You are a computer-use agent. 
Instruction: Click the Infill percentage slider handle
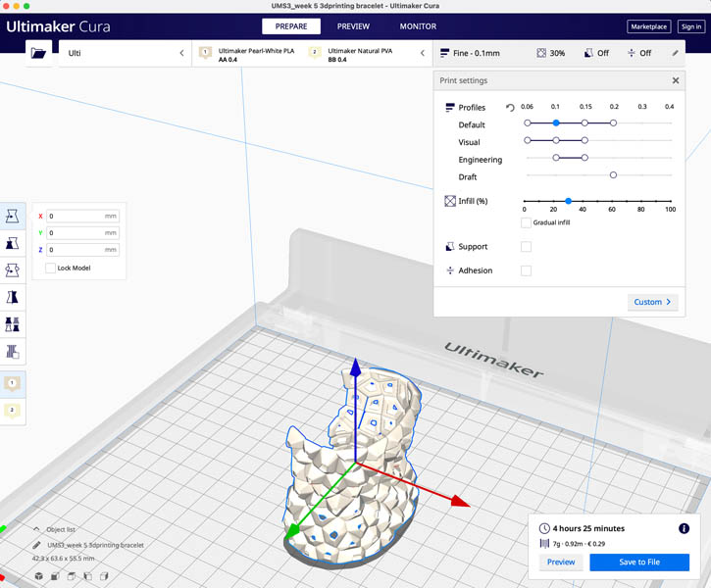click(x=568, y=201)
